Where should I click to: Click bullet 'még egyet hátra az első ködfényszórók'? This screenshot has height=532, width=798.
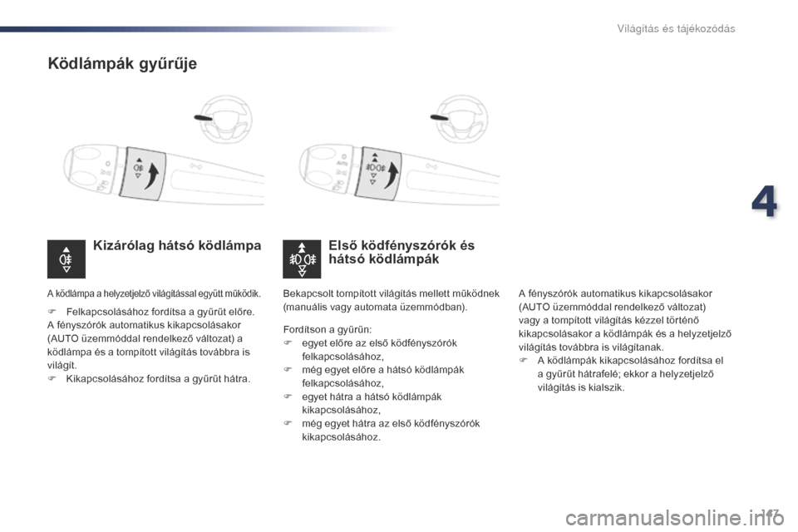coord(391,424)
